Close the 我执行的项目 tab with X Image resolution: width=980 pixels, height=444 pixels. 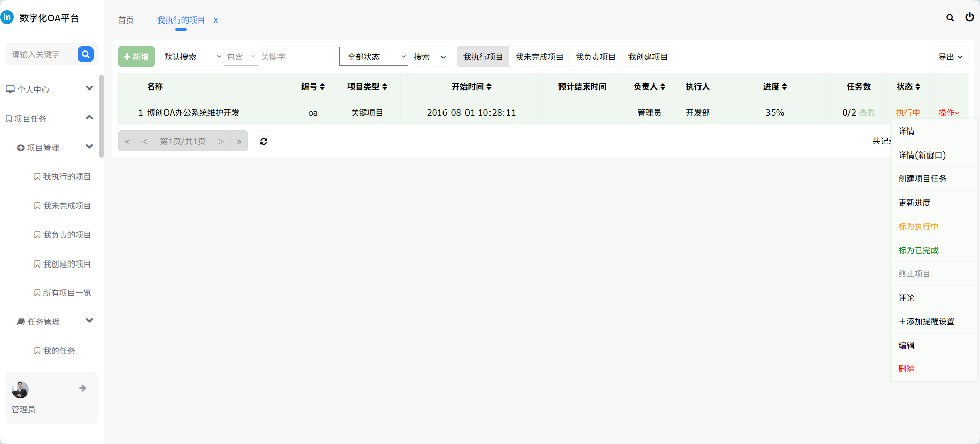[x=216, y=20]
